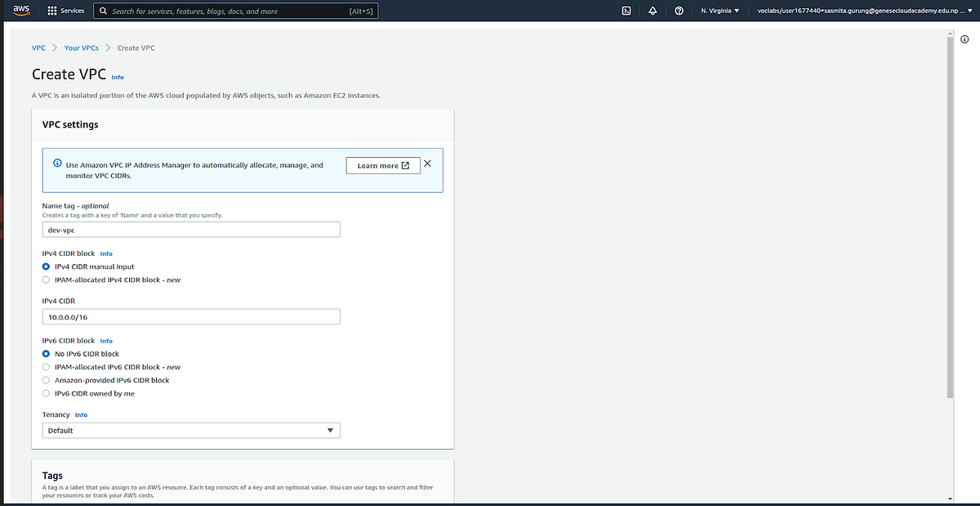The height and width of the screenshot is (506, 980).
Task: Go to the VPC breadcrumb link
Action: 38,47
